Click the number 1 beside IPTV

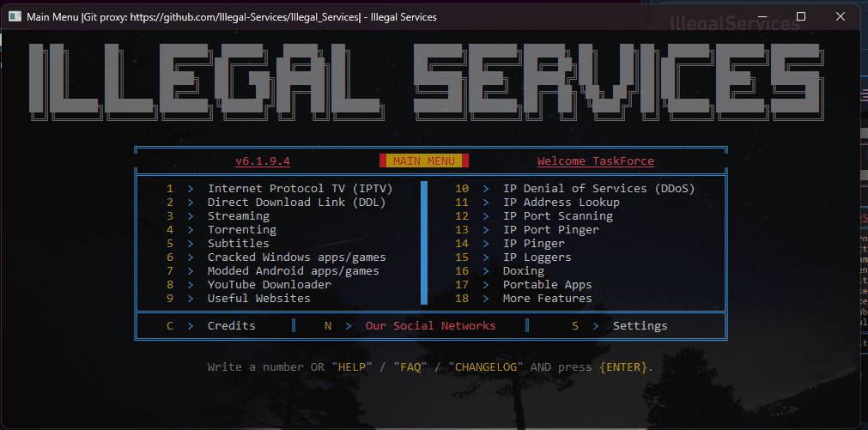pos(170,189)
